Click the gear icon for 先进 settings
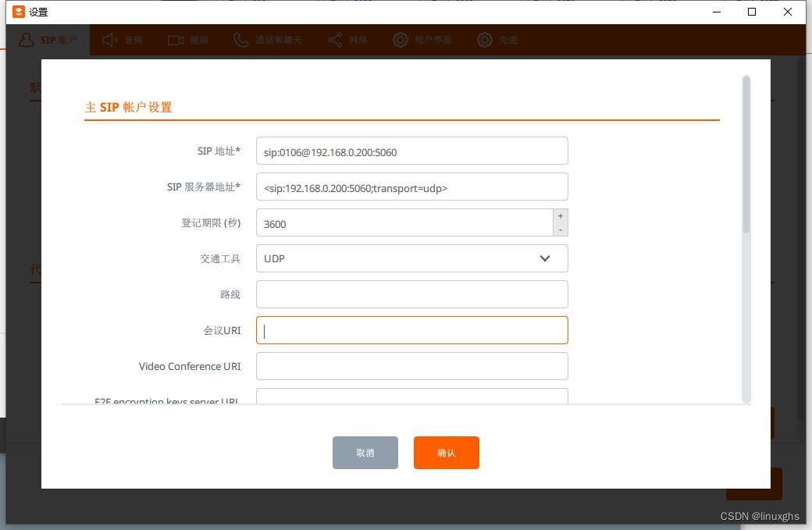Screen dimensions: 812x530 click(x=485, y=40)
